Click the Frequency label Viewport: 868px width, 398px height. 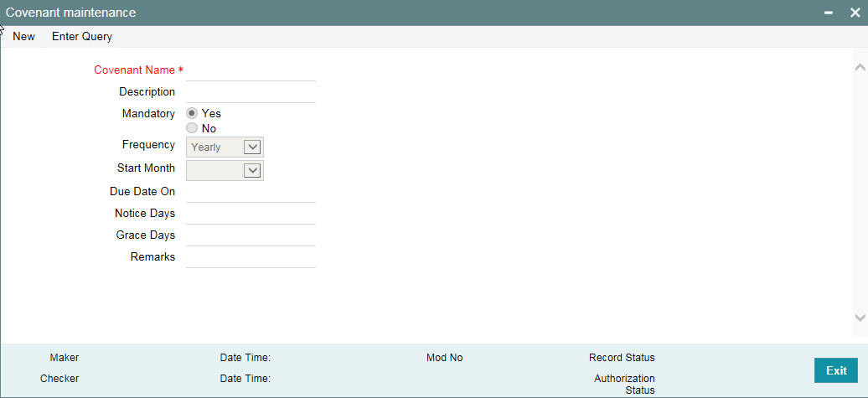(148, 144)
